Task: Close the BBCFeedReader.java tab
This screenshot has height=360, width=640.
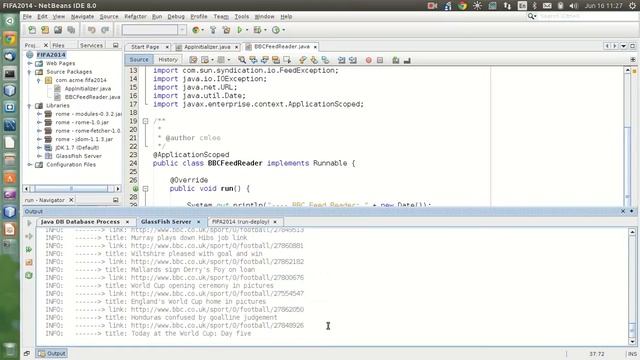Action: coord(315,47)
